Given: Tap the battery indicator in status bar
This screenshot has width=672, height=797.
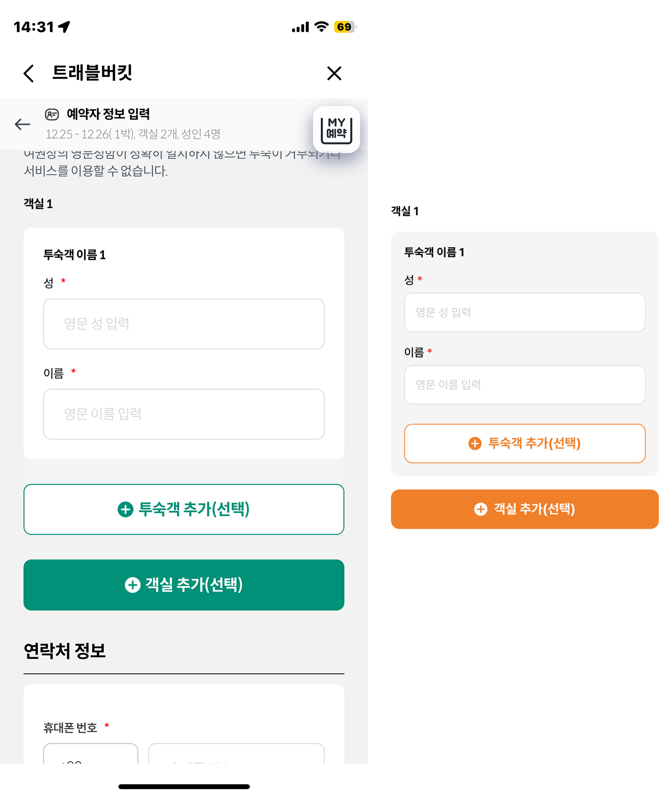Looking at the screenshot, I should coord(345,27).
